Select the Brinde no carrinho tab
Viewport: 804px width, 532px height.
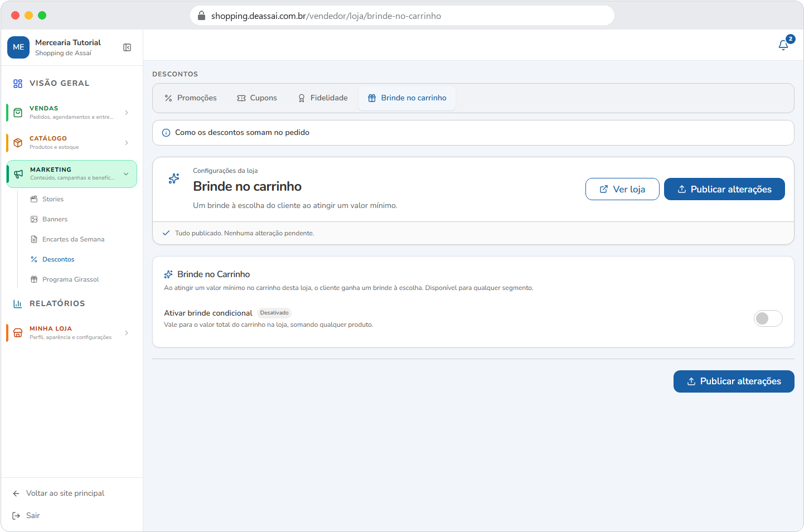pyautogui.click(x=407, y=98)
